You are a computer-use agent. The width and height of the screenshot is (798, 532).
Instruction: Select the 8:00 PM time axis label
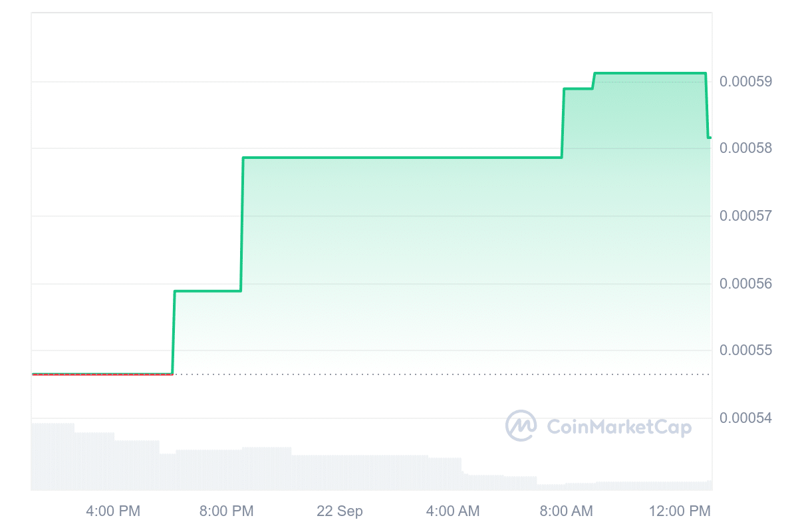tap(227, 511)
